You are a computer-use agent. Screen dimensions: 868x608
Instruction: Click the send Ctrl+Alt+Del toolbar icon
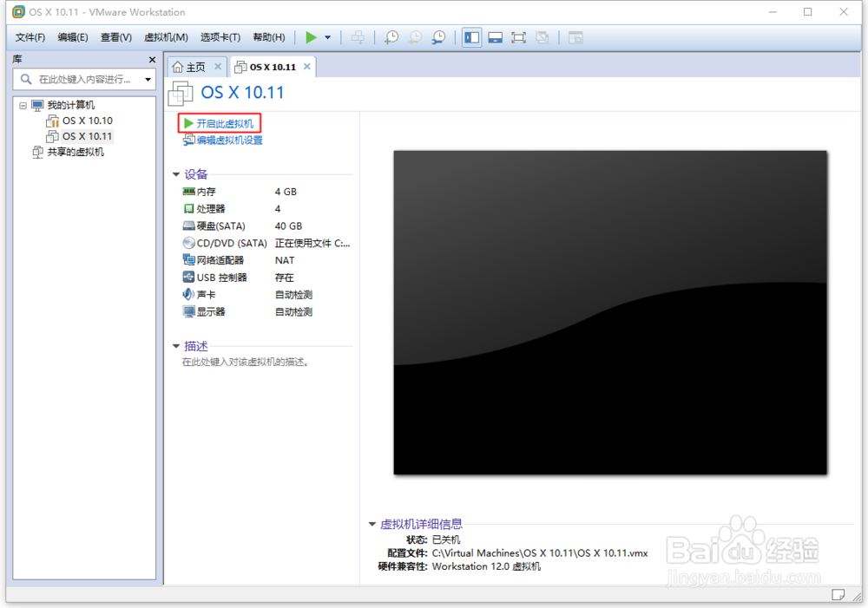coord(358,37)
